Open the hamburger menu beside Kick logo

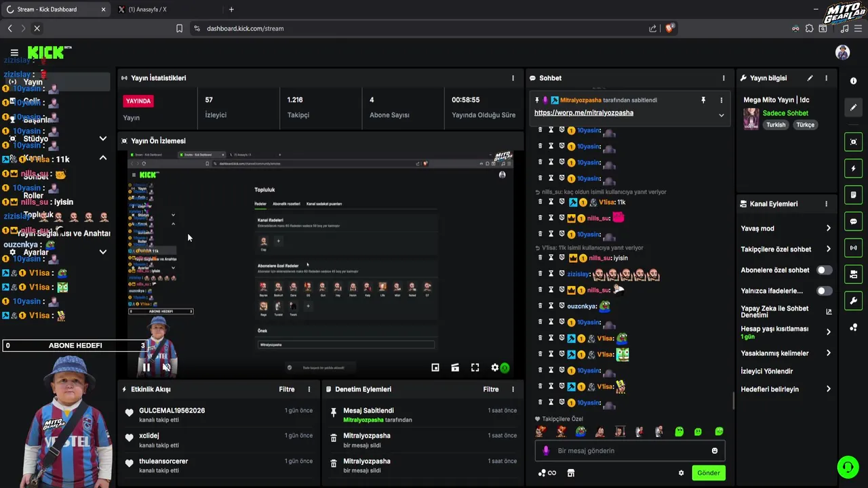14,52
